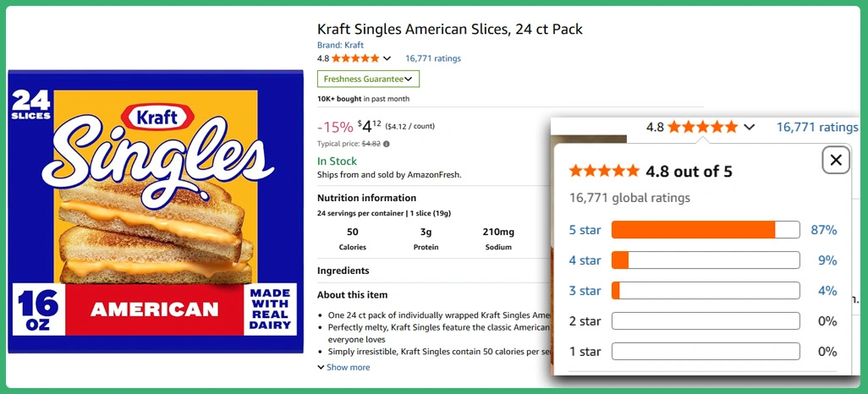Click the info icon beside Typical price

point(387,144)
